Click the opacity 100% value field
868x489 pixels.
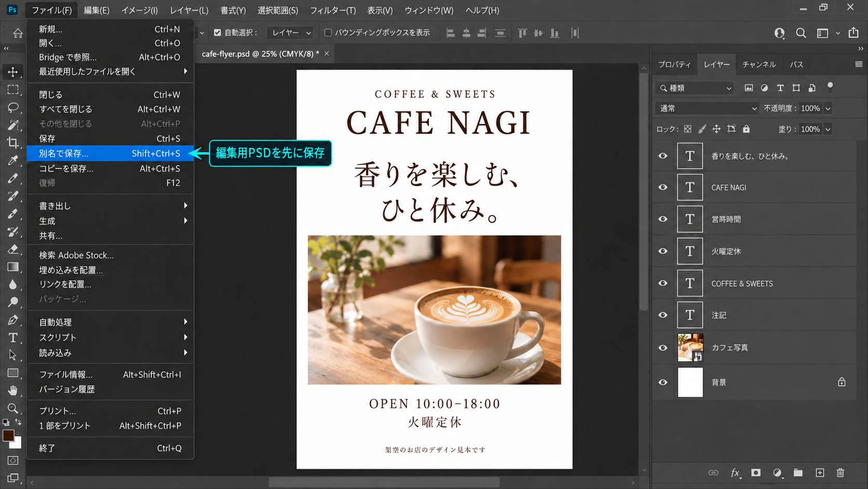810,109
